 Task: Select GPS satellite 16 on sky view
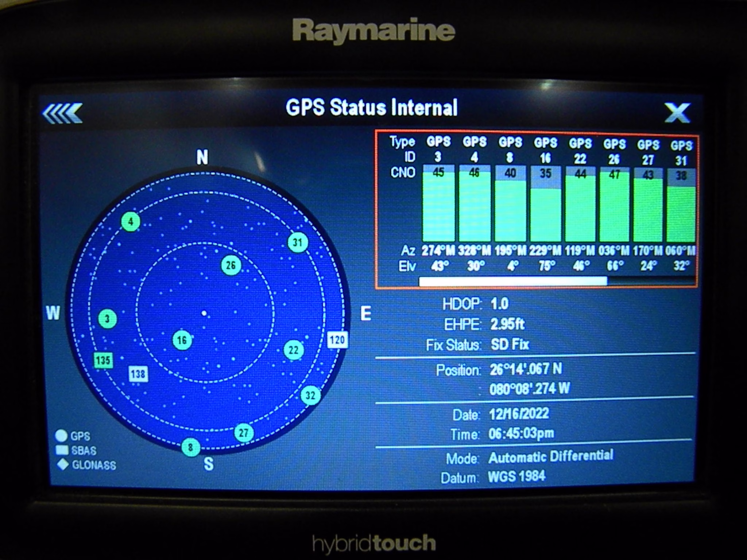pyautogui.click(x=182, y=340)
